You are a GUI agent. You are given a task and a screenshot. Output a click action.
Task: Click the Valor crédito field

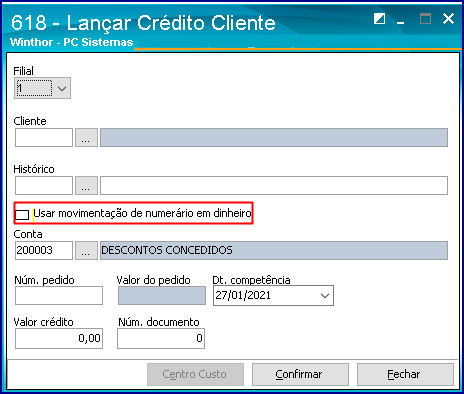[x=59, y=339]
